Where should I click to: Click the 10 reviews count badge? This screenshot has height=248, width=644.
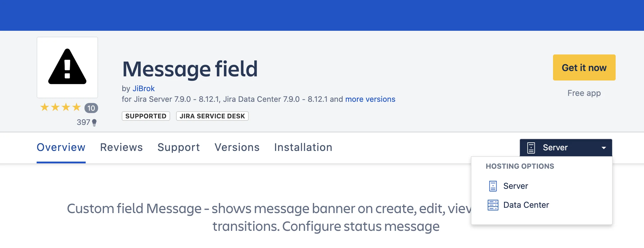pyautogui.click(x=91, y=108)
